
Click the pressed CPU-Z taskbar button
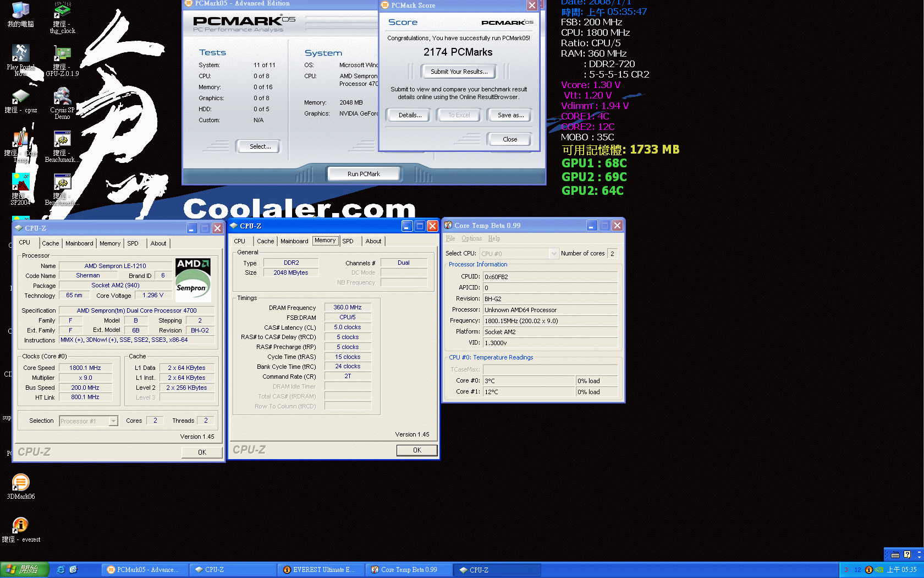497,570
